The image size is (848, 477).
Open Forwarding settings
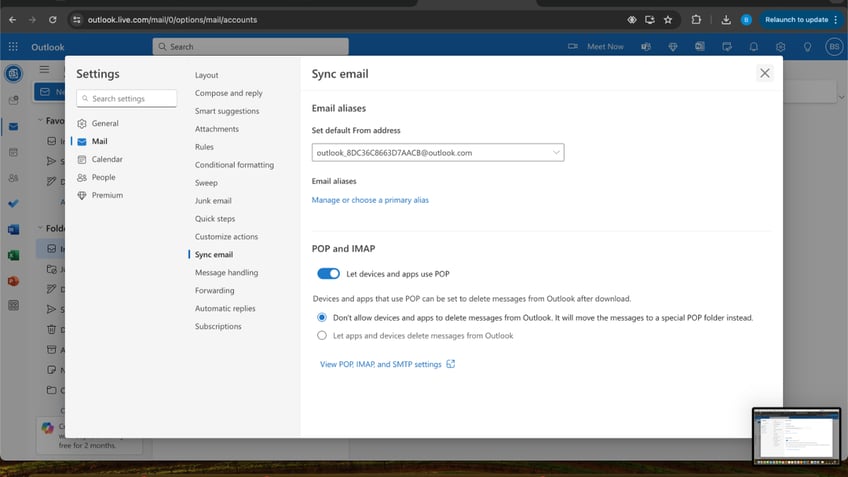(214, 290)
